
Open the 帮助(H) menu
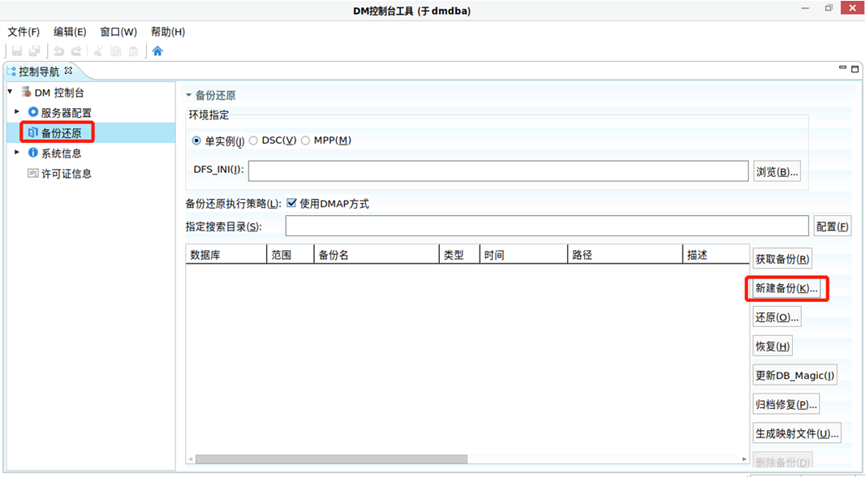tap(168, 32)
